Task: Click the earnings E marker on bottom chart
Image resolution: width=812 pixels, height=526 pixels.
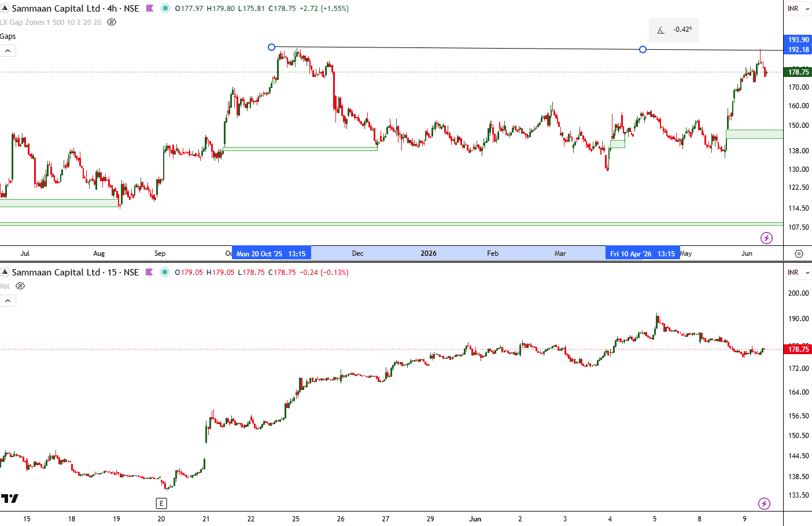Action: tap(161, 503)
